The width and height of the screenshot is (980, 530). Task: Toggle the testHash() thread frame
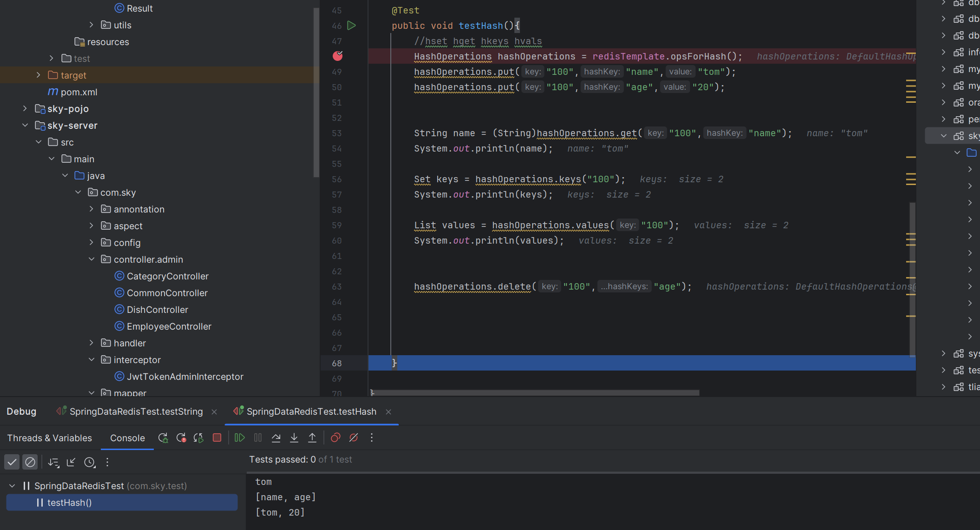point(71,503)
